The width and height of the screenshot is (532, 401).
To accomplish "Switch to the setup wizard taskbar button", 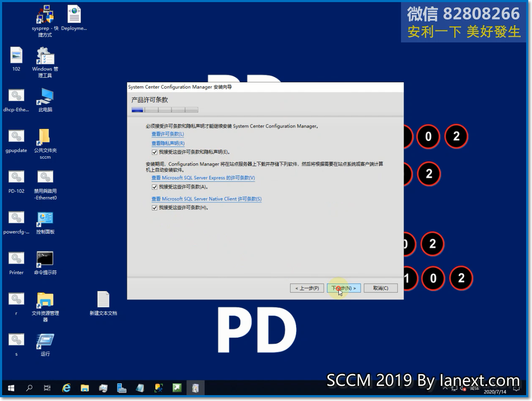I will 195,388.
